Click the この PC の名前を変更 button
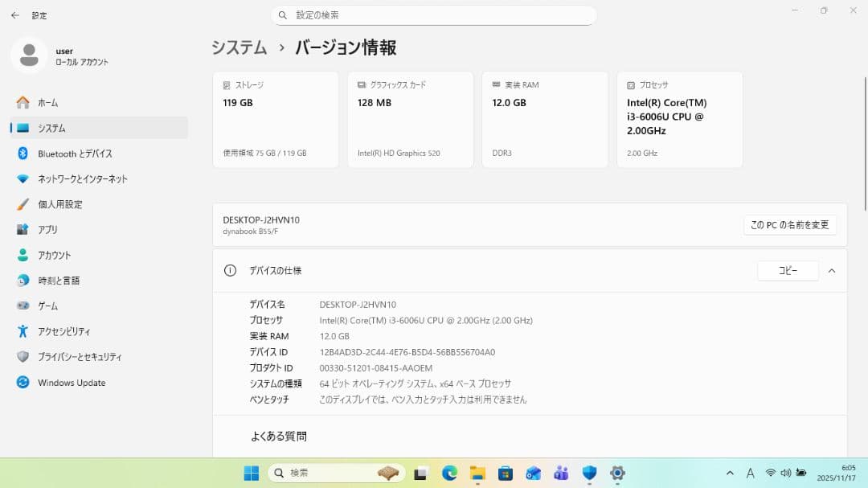This screenshot has width=868, height=488. click(x=789, y=225)
